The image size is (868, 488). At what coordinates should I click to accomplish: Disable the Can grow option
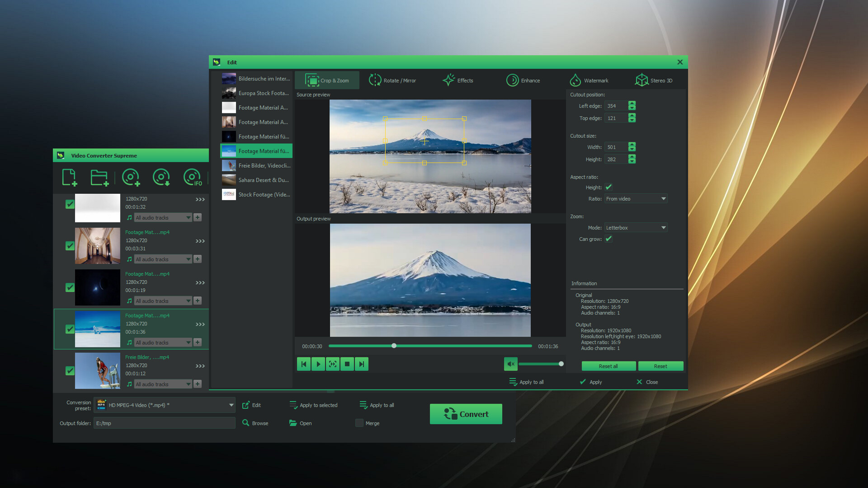(609, 239)
